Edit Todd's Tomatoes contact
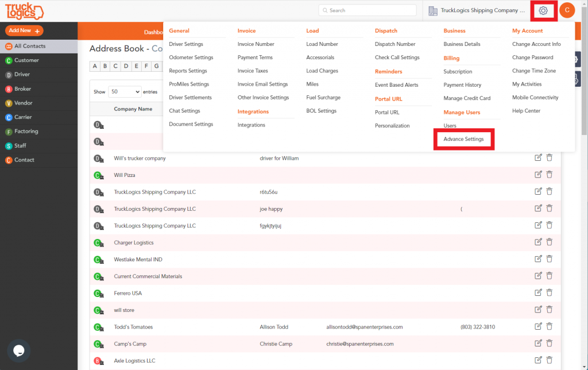This screenshot has width=588, height=370. click(x=538, y=326)
